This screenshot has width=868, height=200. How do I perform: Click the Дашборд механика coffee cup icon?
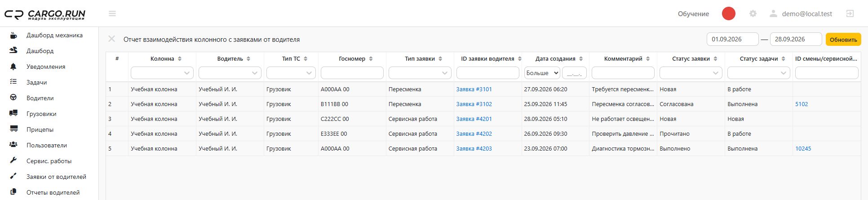pyautogui.click(x=13, y=35)
